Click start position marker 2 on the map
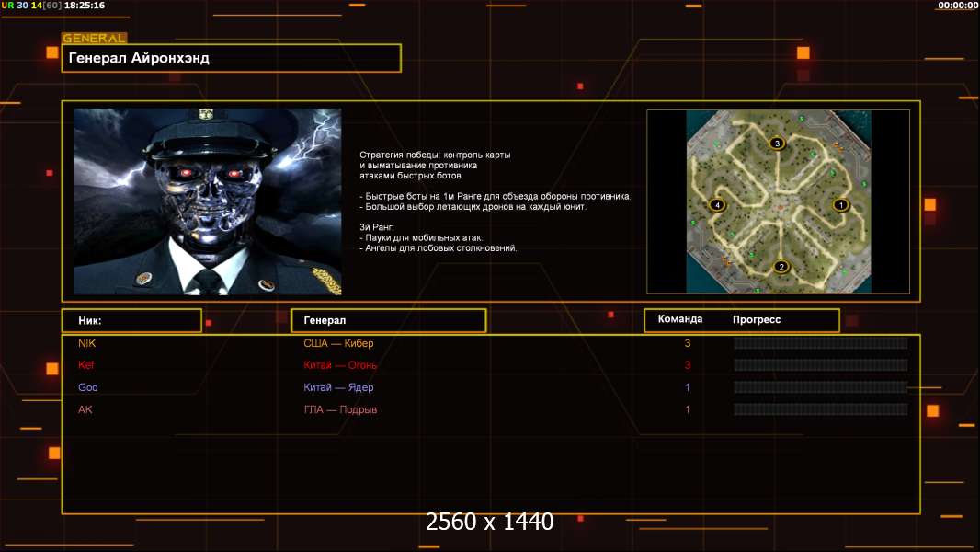The height and width of the screenshot is (552, 980). 781,267
